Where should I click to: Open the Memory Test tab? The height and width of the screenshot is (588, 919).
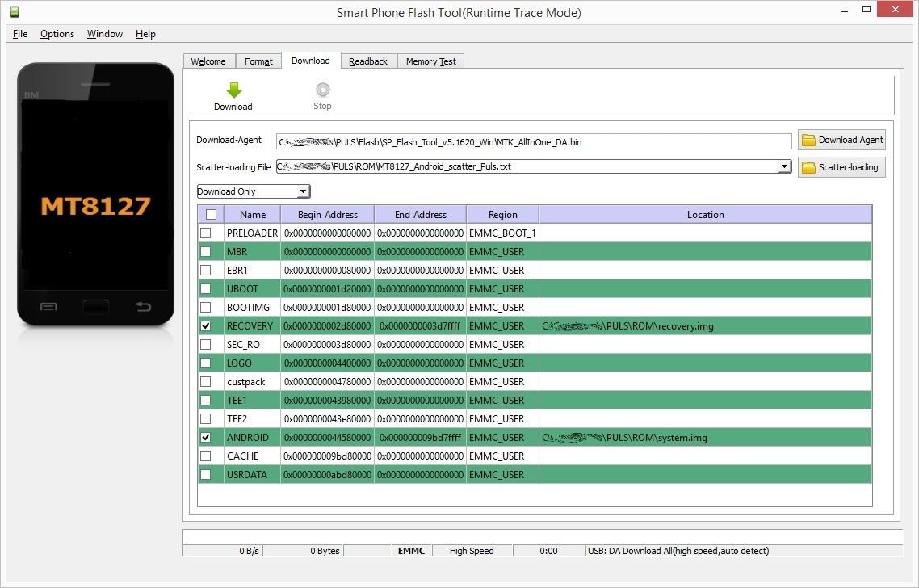pyautogui.click(x=430, y=61)
